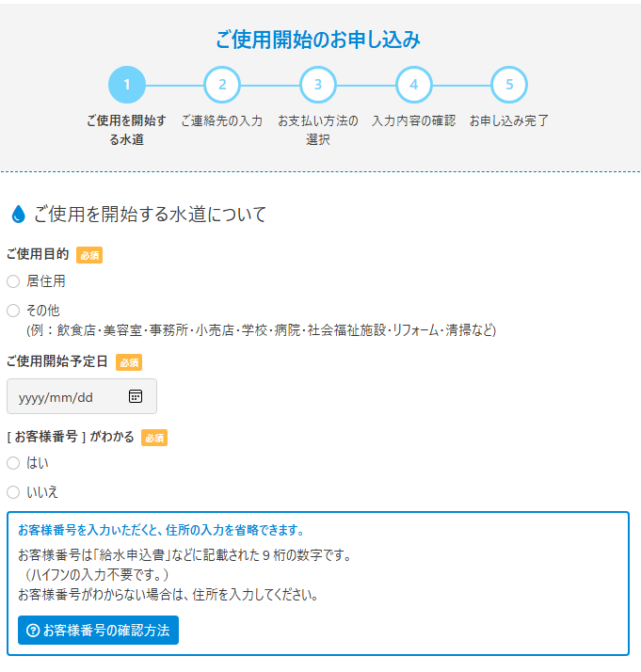The height and width of the screenshot is (672, 641).
Task: Click the 必須 badge beside ご使用目的
Action: (89, 255)
